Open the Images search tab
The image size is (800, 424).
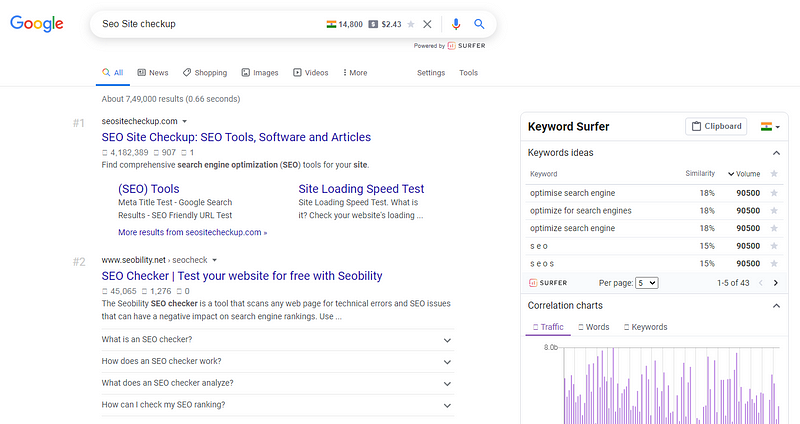[x=260, y=72]
